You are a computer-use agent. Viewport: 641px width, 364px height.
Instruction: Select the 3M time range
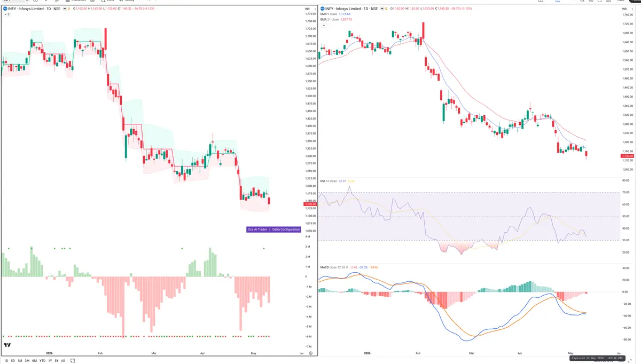pyautogui.click(x=27, y=361)
